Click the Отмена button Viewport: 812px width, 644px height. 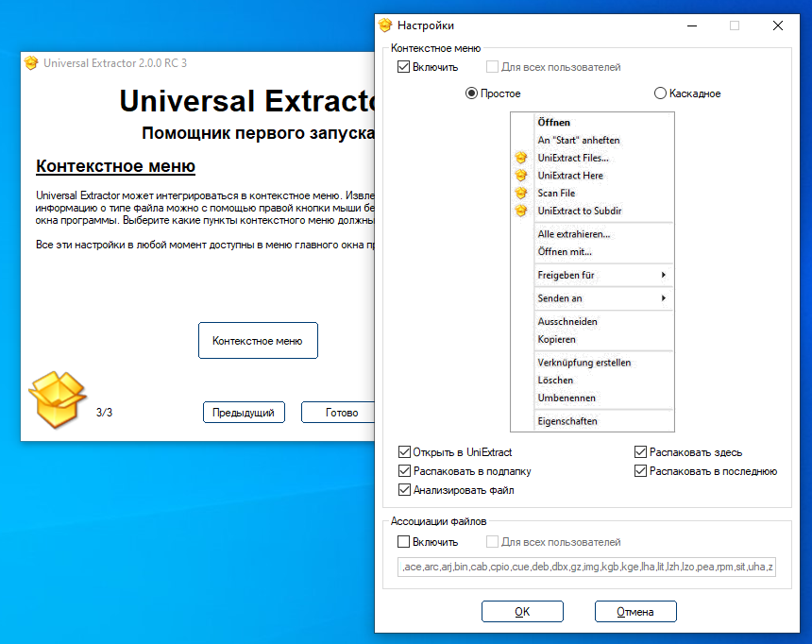point(635,611)
